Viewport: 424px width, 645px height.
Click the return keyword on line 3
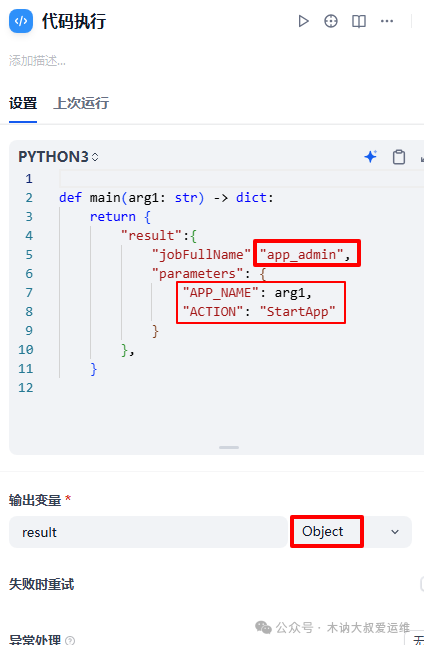click(113, 216)
